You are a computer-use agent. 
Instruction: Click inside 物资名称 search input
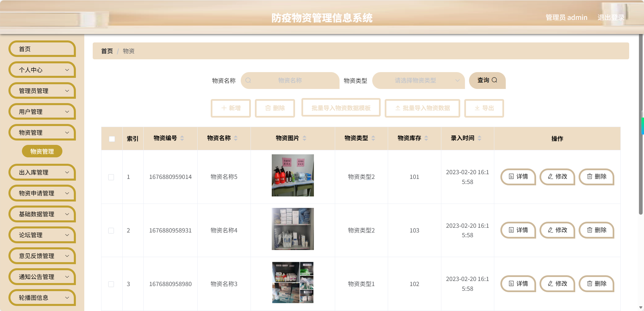pos(290,81)
